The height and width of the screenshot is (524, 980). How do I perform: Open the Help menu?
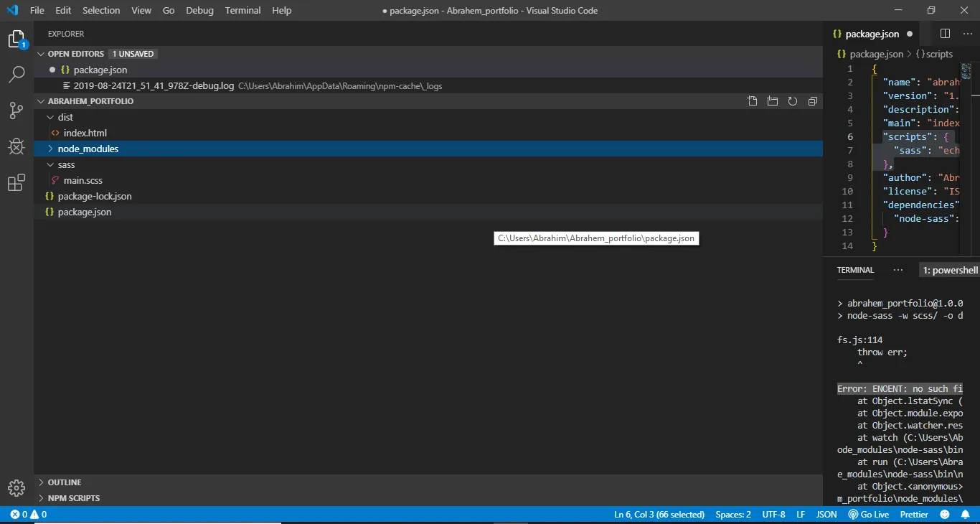pyautogui.click(x=282, y=10)
